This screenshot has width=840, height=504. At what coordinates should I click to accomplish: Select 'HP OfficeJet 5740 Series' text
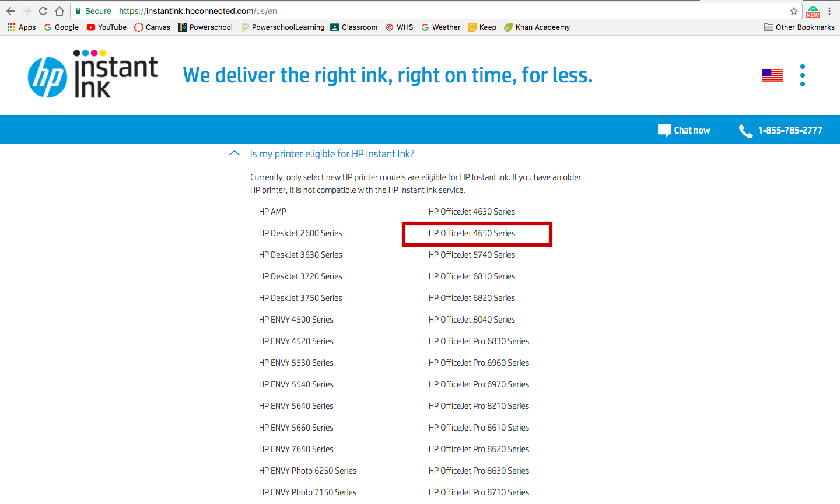pos(472,255)
